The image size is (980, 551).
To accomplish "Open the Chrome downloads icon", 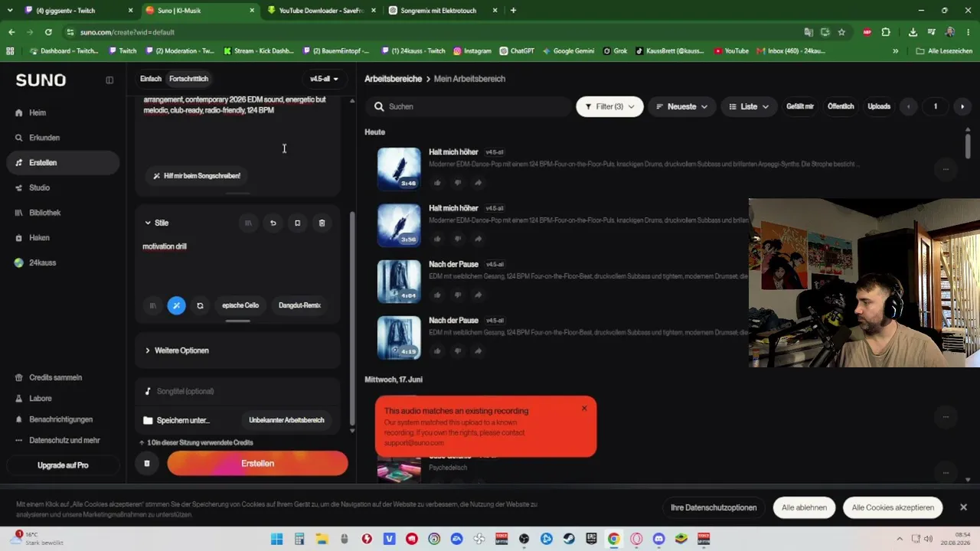I will [x=913, y=32].
